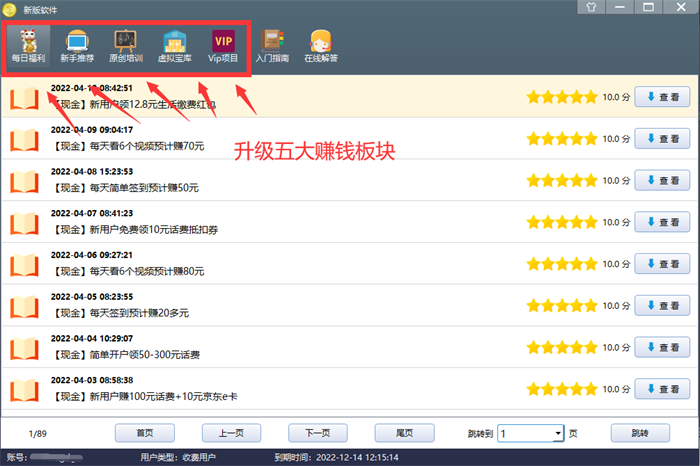Open the 跳转到 page number dropdown arrow

click(558, 433)
